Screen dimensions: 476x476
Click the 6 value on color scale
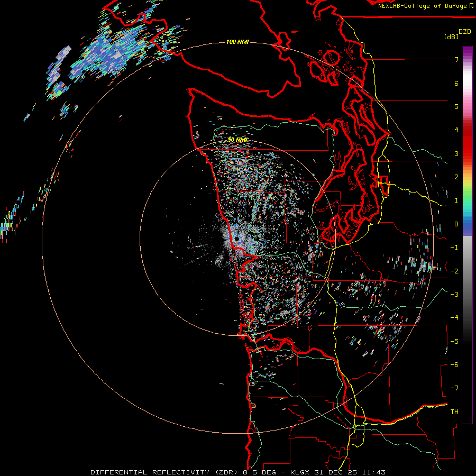point(456,83)
